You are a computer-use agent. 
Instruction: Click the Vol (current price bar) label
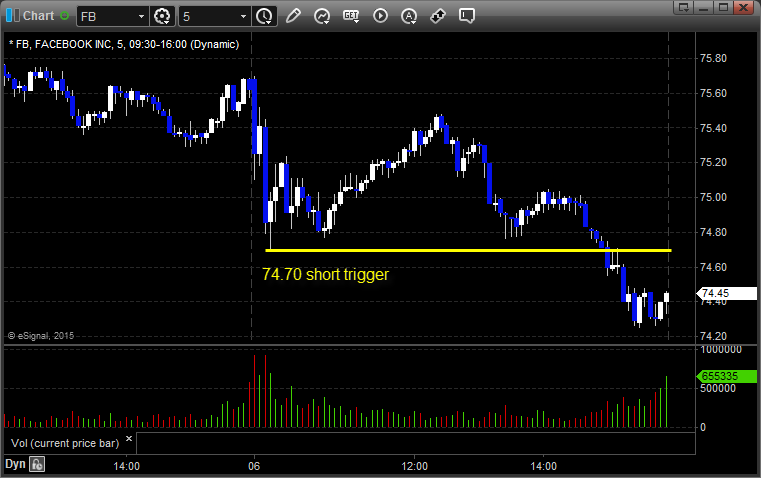point(65,443)
